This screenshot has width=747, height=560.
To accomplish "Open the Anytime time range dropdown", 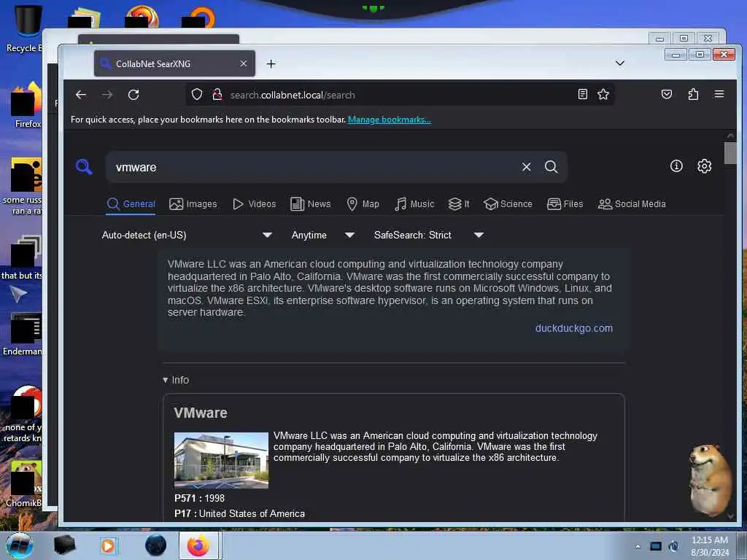I will [322, 235].
